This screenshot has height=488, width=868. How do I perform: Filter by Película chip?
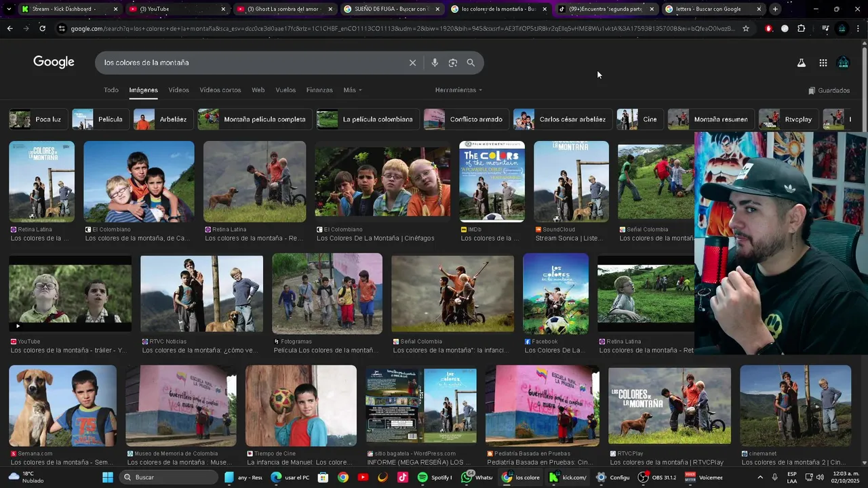coord(100,119)
